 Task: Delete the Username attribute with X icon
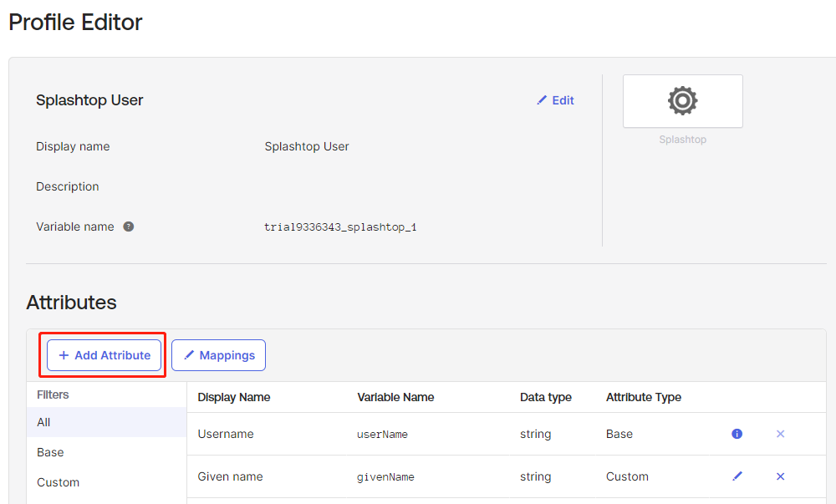point(780,434)
